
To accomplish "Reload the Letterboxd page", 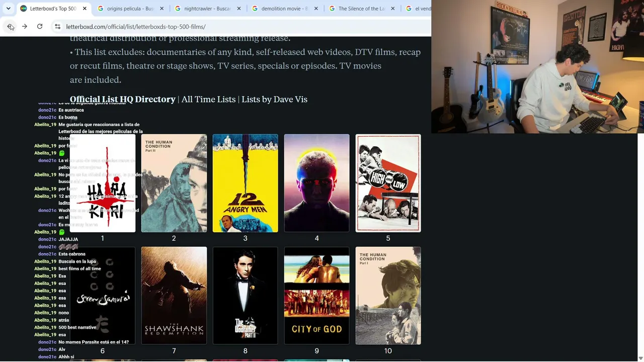I will [40, 26].
